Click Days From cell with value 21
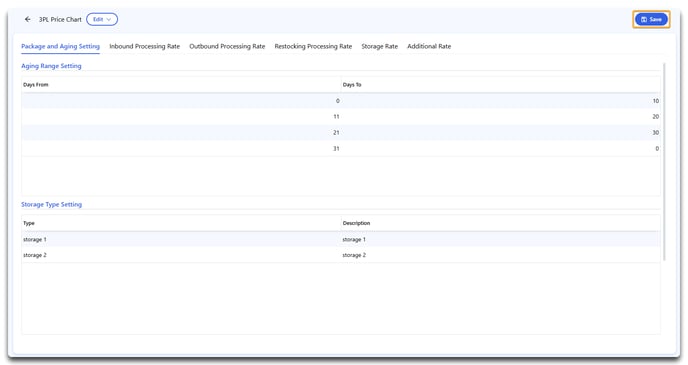Viewport: 688px width, 365px height. (x=181, y=132)
